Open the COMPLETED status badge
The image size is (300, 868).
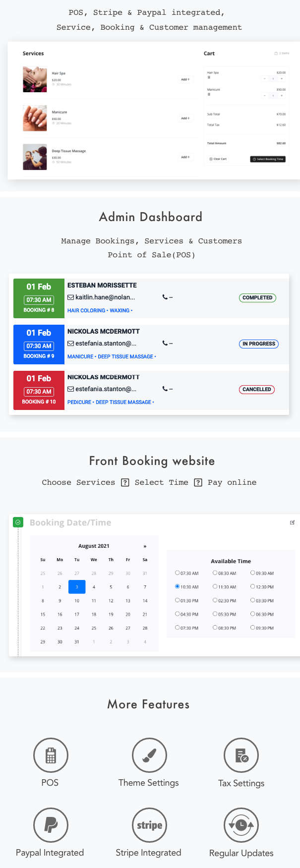point(257,298)
